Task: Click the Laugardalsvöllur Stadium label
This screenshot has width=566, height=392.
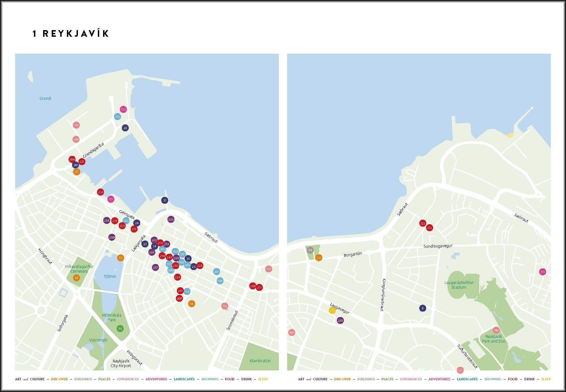Action: [x=459, y=285]
